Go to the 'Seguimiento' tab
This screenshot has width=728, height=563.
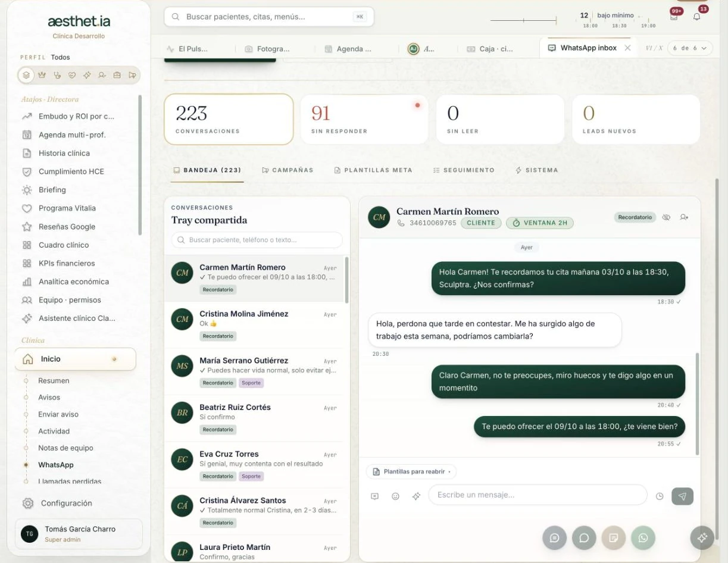click(x=464, y=170)
